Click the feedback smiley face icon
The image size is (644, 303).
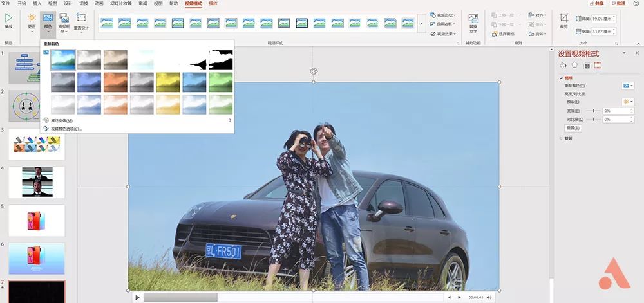tap(637, 3)
